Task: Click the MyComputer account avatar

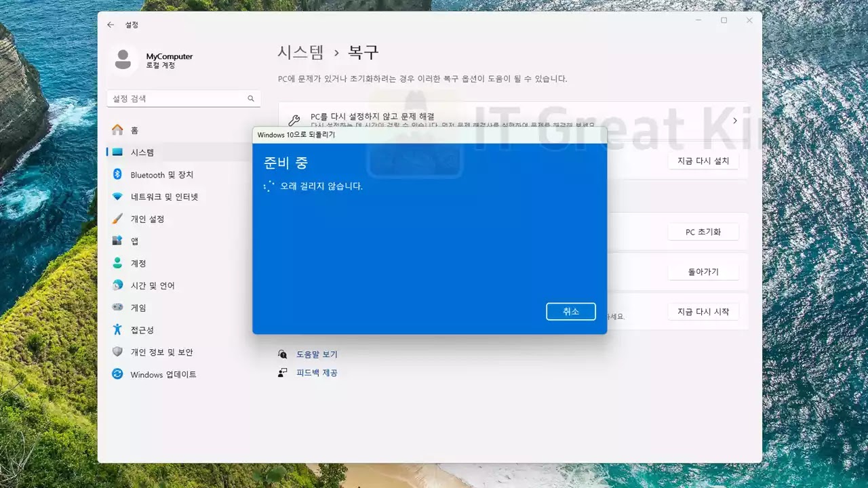Action: (123, 60)
